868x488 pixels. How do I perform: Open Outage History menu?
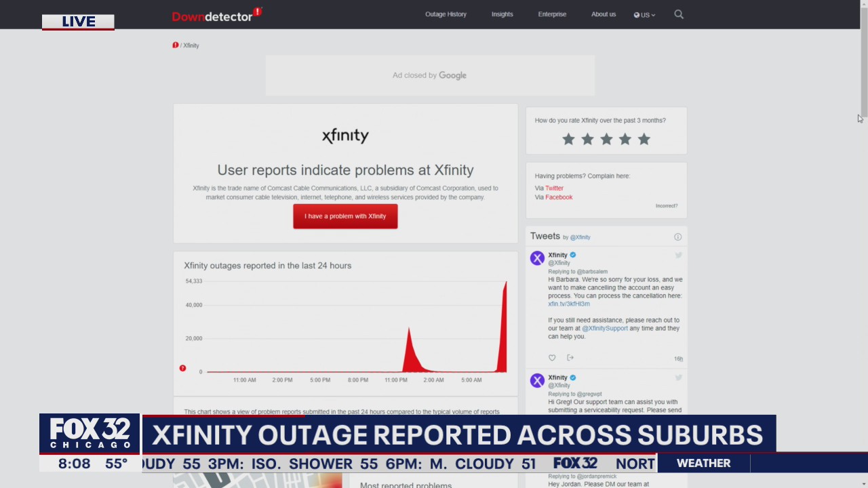pos(446,14)
